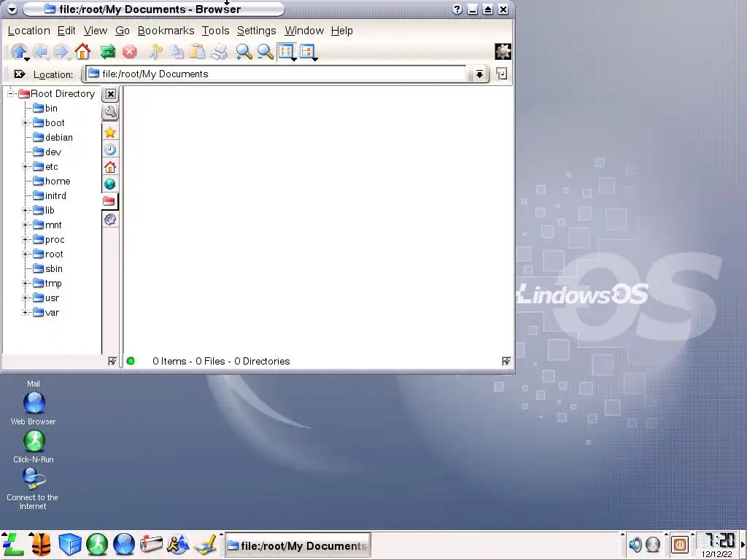Click the Forward arrow toolbar button
The width and height of the screenshot is (747, 560).
click(61, 52)
